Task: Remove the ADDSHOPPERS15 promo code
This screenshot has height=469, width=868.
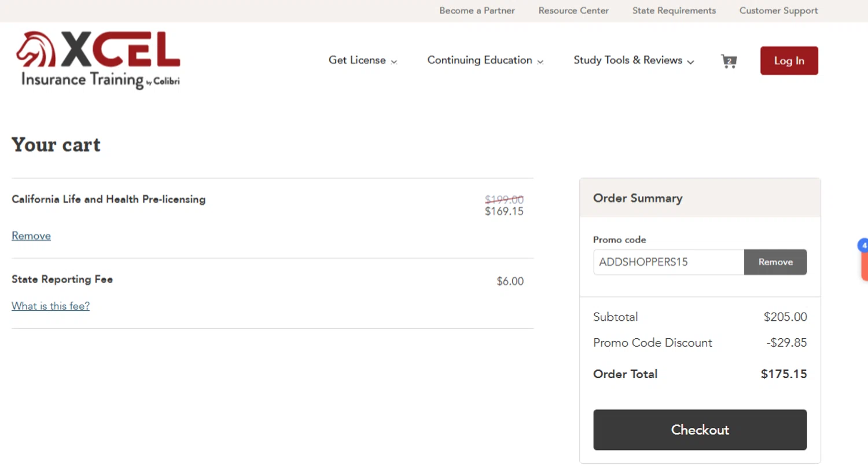Action: coord(775,262)
